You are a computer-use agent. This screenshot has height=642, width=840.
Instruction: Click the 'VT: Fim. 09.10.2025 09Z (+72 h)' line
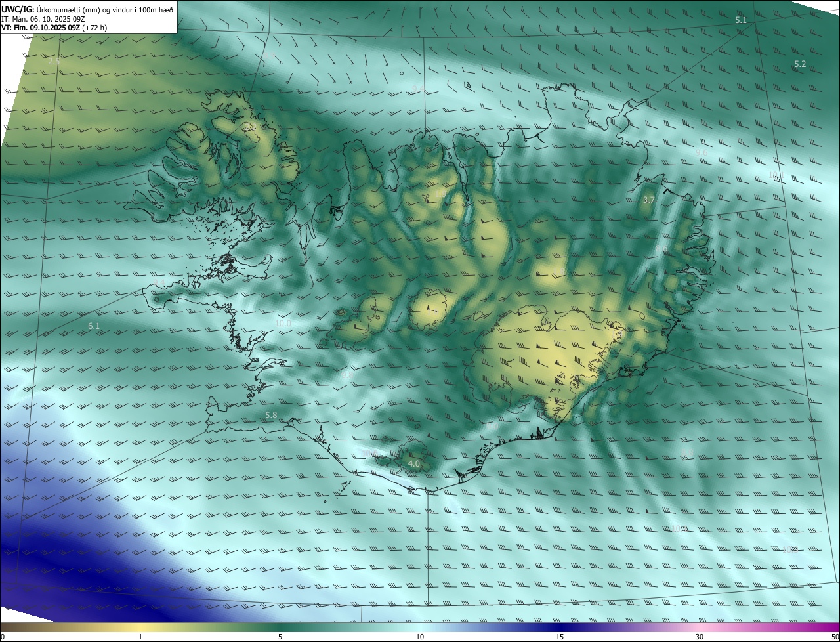click(x=54, y=28)
